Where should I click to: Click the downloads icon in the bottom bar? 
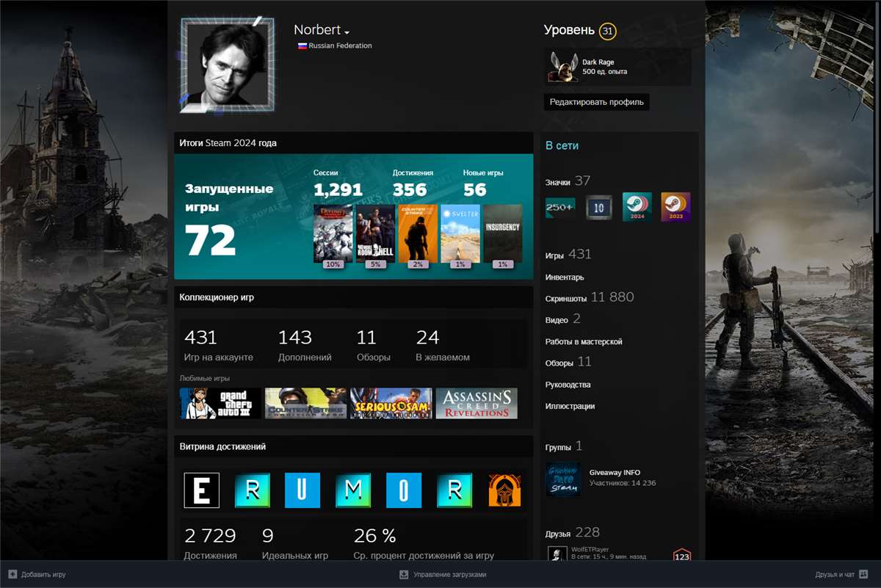pyautogui.click(x=404, y=575)
